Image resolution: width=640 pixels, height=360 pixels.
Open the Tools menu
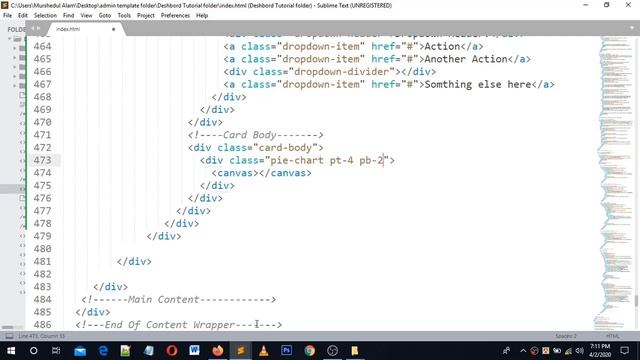tap(124, 16)
